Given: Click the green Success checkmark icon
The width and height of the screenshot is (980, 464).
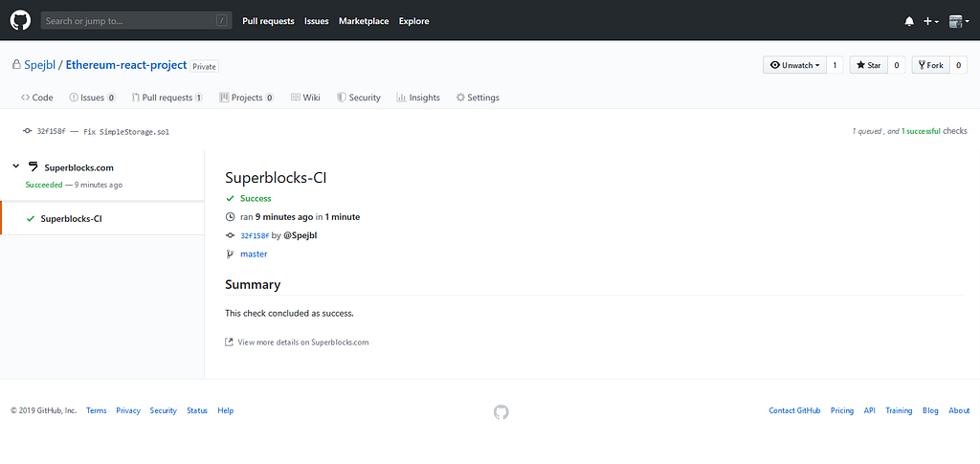Looking at the screenshot, I should click(230, 199).
